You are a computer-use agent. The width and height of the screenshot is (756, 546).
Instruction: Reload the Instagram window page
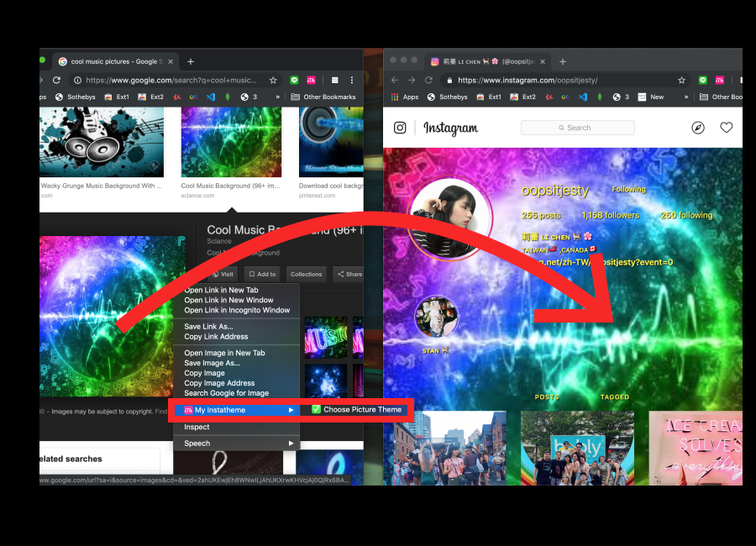(x=428, y=80)
